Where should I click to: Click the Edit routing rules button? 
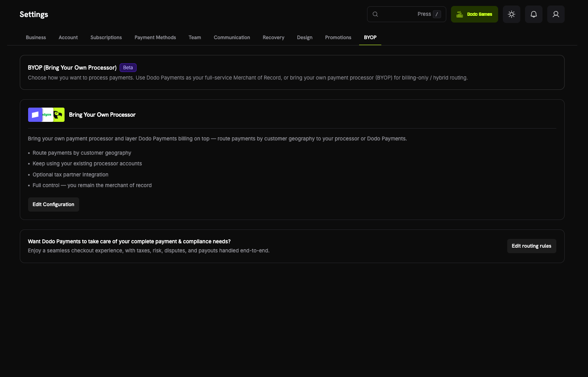click(x=531, y=246)
